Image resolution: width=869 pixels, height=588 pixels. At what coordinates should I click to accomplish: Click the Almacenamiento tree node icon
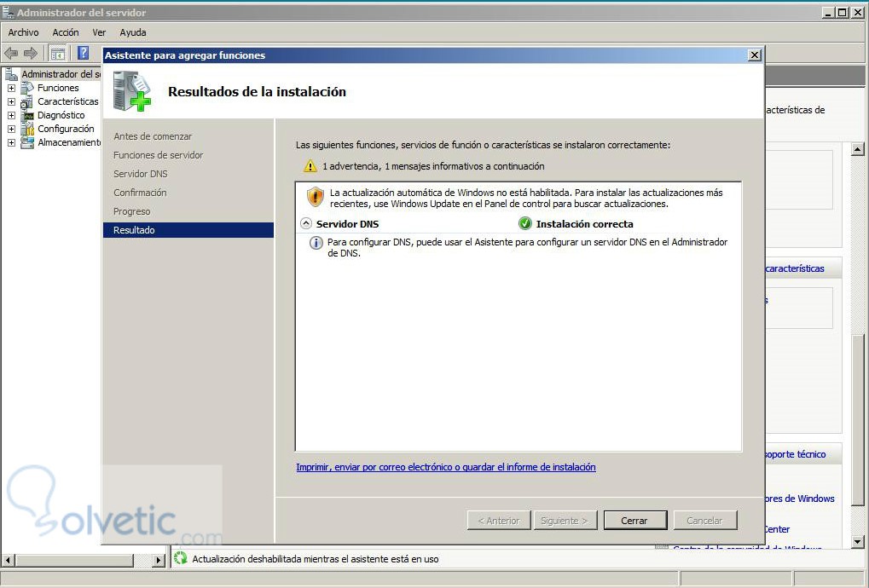click(x=27, y=142)
